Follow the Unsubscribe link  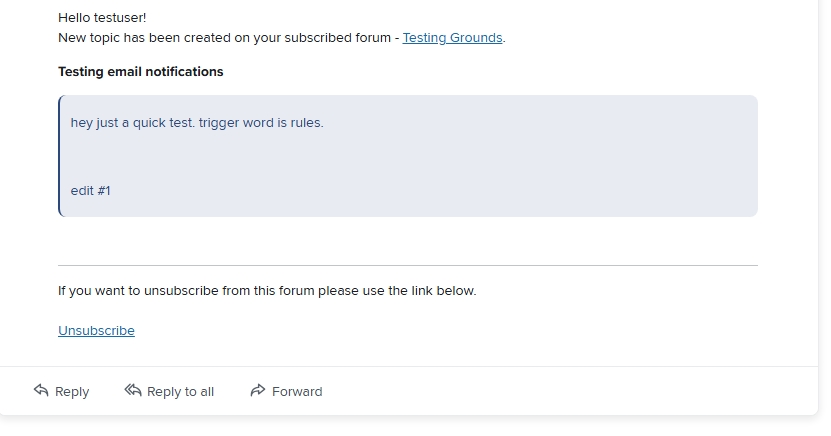click(x=96, y=331)
